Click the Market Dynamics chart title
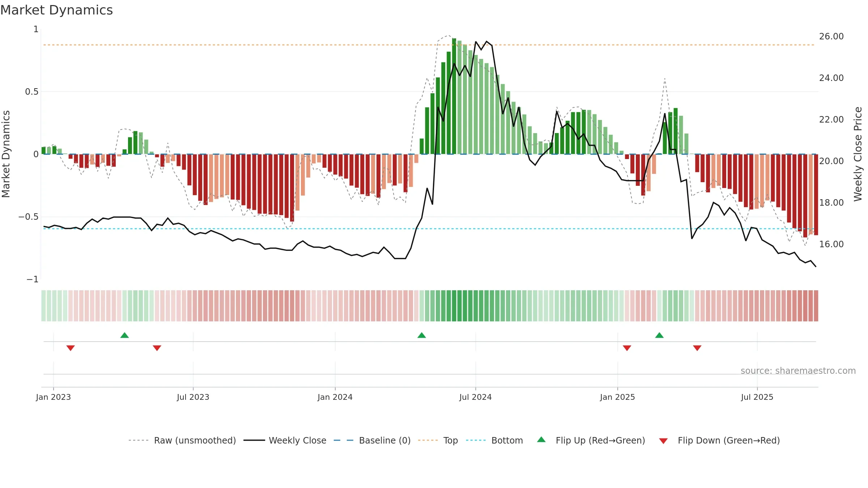Image resolution: width=868 pixels, height=488 pixels. (x=56, y=10)
